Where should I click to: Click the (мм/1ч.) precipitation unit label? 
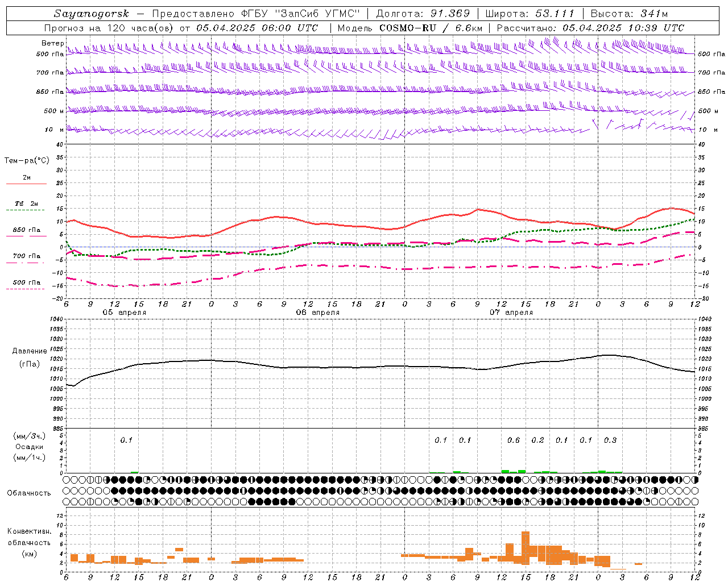pyautogui.click(x=29, y=458)
